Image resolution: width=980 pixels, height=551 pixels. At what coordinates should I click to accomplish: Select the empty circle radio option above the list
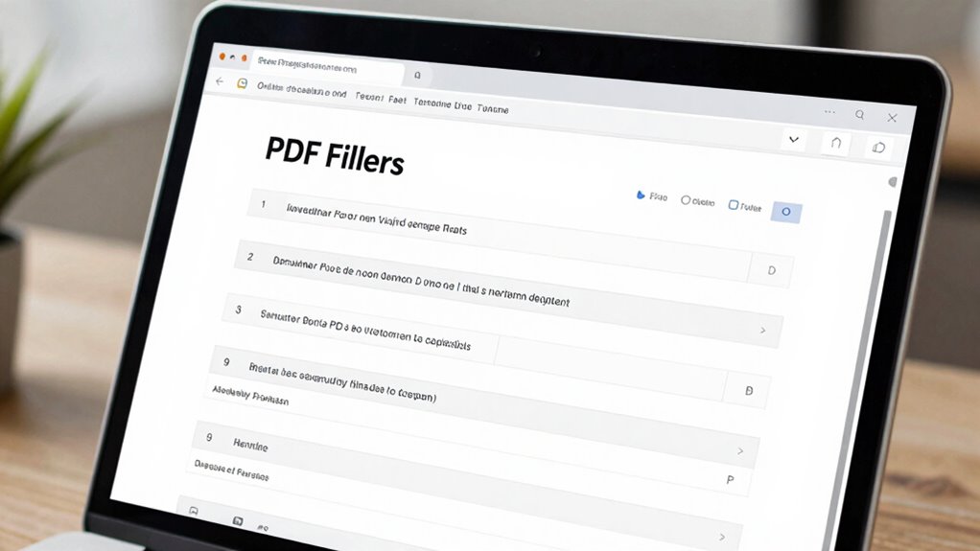click(x=686, y=200)
